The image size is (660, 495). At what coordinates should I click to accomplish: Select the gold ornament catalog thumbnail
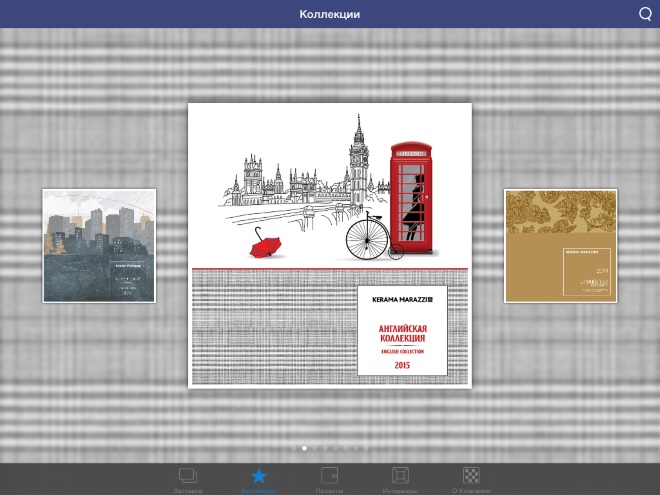coord(561,245)
